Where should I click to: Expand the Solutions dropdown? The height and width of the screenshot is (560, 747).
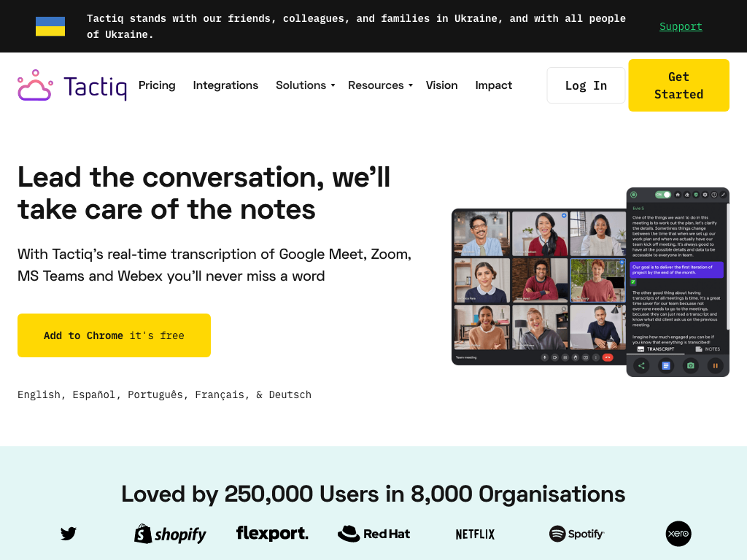click(306, 85)
